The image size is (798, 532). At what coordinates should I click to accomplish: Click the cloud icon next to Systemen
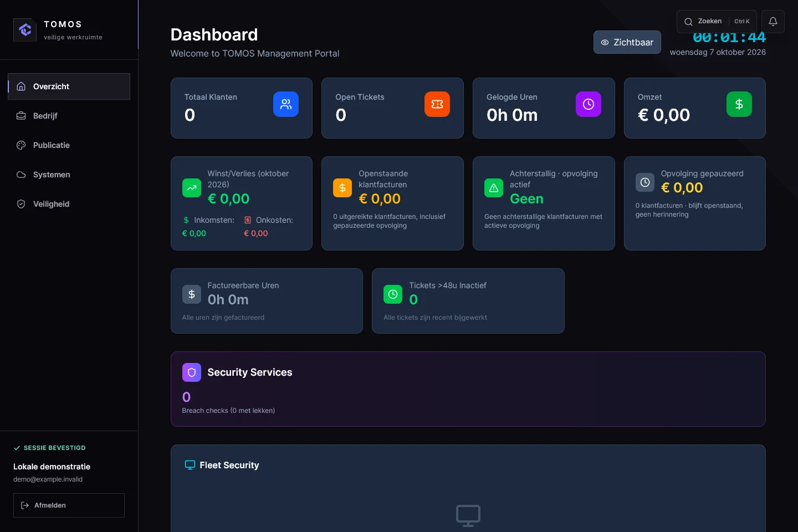(21, 175)
